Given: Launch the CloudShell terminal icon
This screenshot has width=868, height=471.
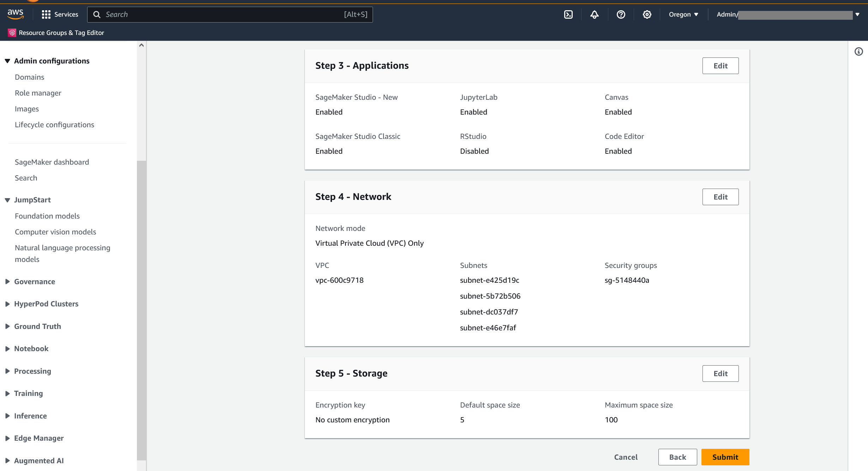Looking at the screenshot, I should [x=568, y=14].
